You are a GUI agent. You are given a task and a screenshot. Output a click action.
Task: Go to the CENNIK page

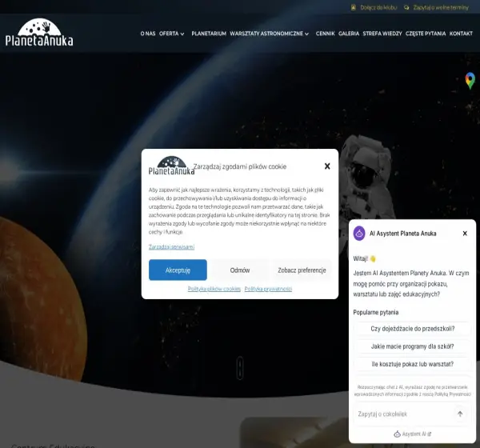(x=325, y=34)
